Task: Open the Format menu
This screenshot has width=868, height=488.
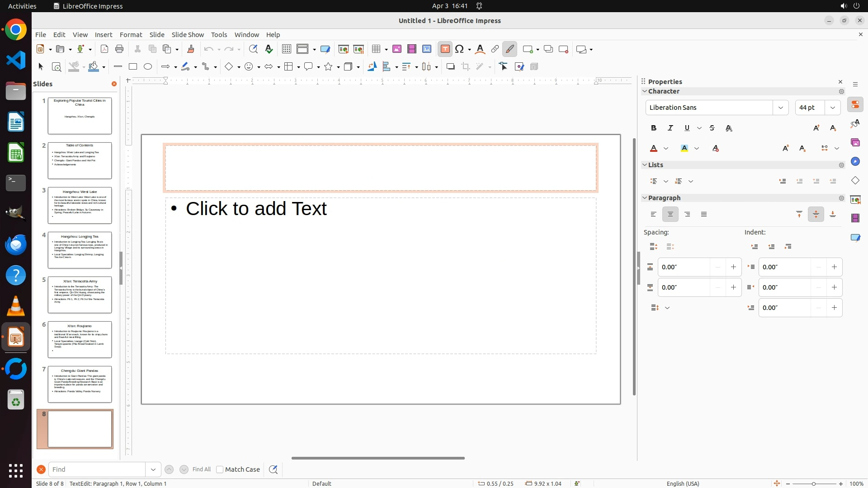Action: tap(131, 35)
